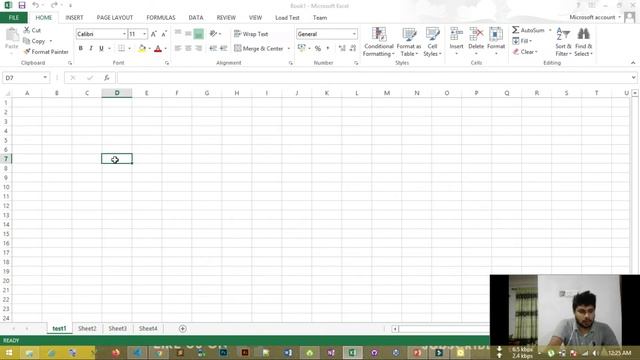Increase font size with the large A icon
The height and width of the screenshot is (360, 640).
(153, 34)
